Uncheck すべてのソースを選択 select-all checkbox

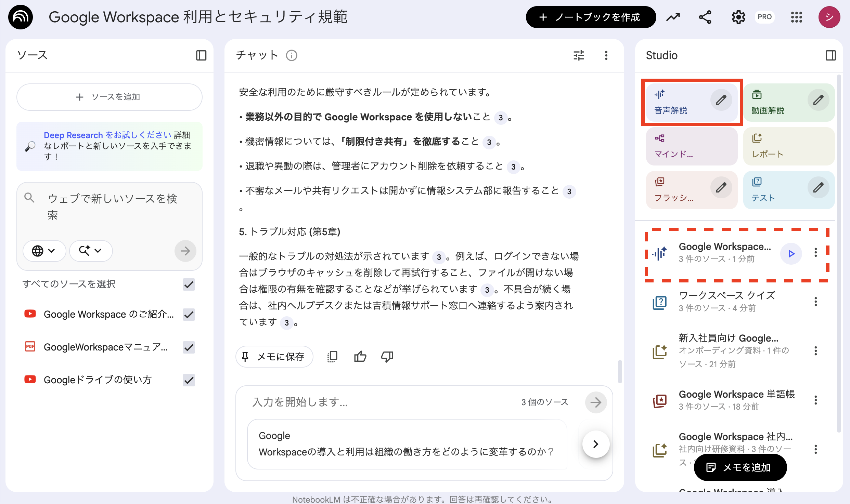pos(188,284)
